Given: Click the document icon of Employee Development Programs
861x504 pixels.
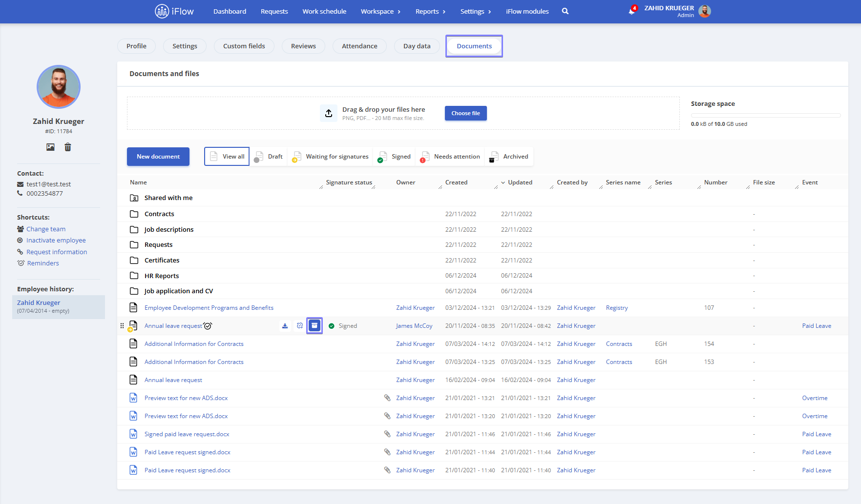Looking at the screenshot, I should 133,308.
